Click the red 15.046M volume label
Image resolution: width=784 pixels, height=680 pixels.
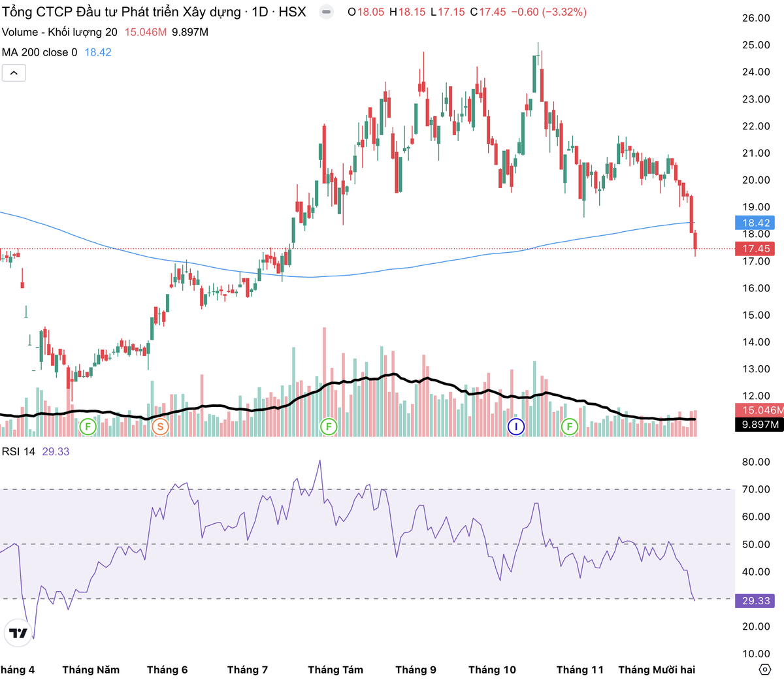tap(760, 410)
